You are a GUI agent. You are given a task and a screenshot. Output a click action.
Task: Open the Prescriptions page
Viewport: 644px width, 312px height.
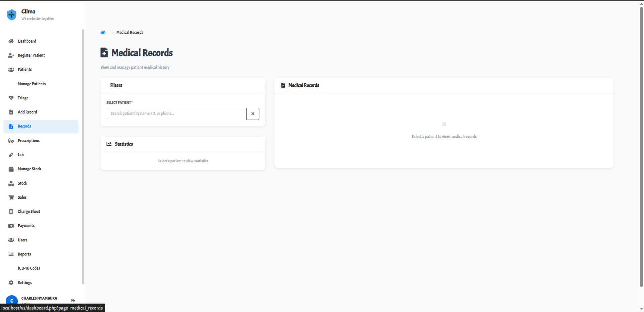pyautogui.click(x=41, y=141)
